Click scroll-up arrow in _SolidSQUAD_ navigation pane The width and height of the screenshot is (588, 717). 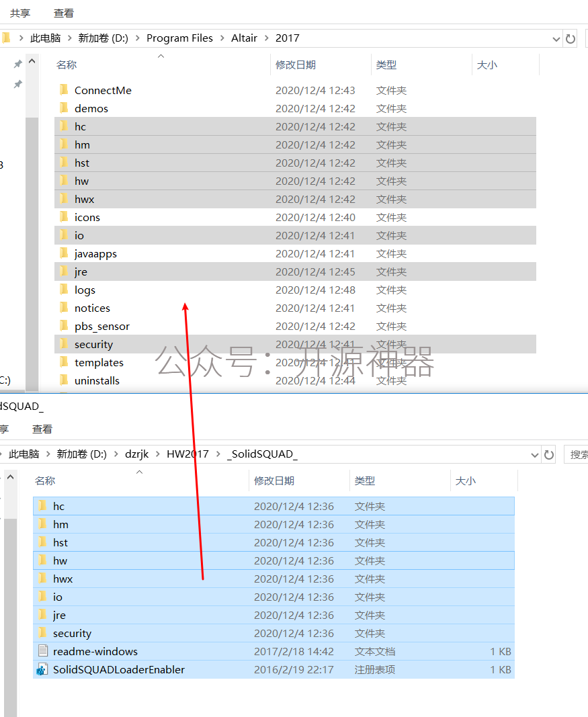click(x=11, y=477)
